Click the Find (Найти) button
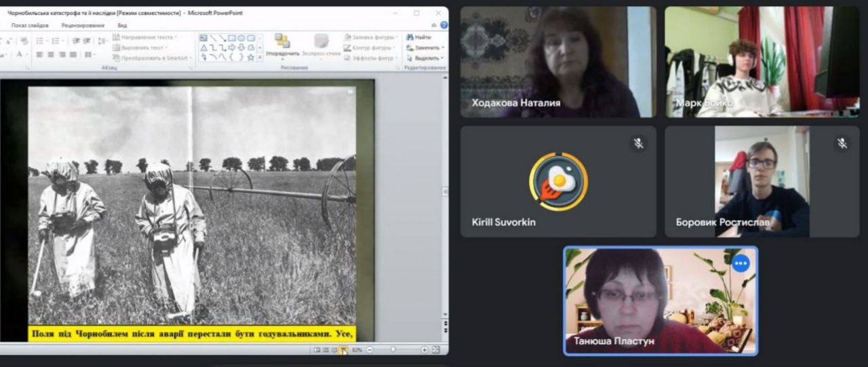 click(418, 37)
